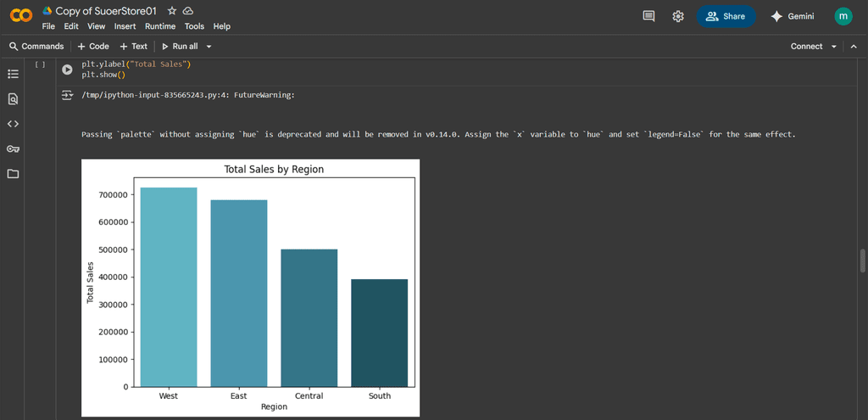
Task: Open the Insert menu
Action: pyautogui.click(x=125, y=26)
